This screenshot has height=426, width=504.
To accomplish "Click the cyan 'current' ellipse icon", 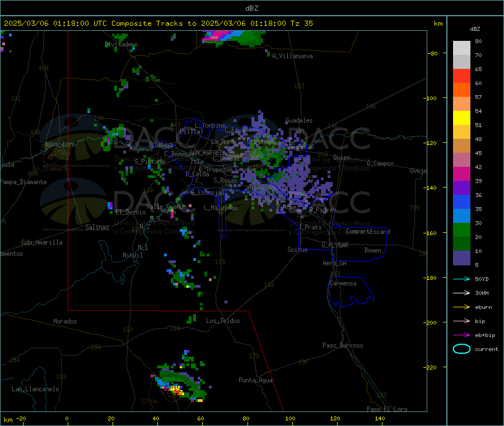I will pyautogui.click(x=461, y=349).
